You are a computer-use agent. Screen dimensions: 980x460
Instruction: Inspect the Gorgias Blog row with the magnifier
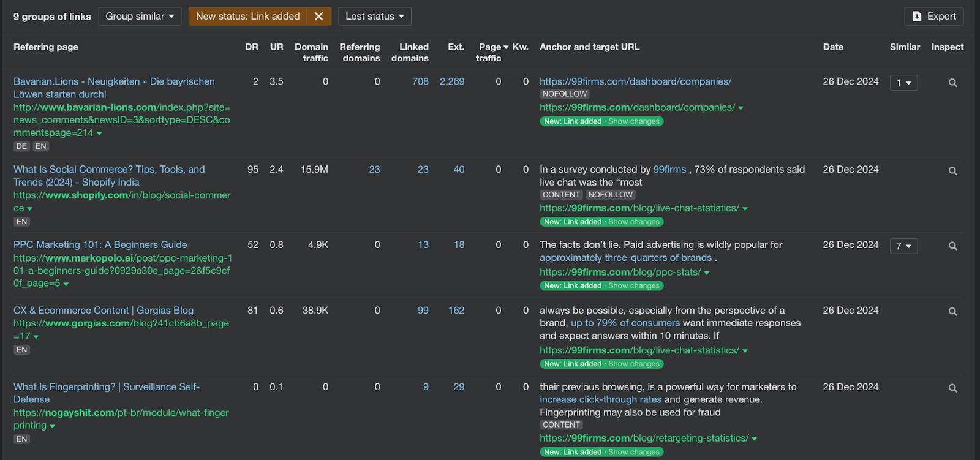click(x=952, y=311)
